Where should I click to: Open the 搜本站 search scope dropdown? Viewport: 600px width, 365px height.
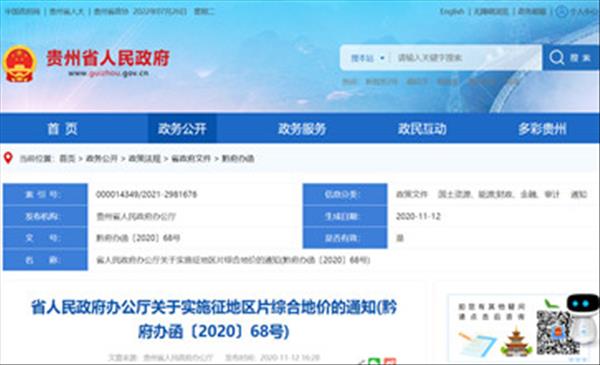pos(367,58)
